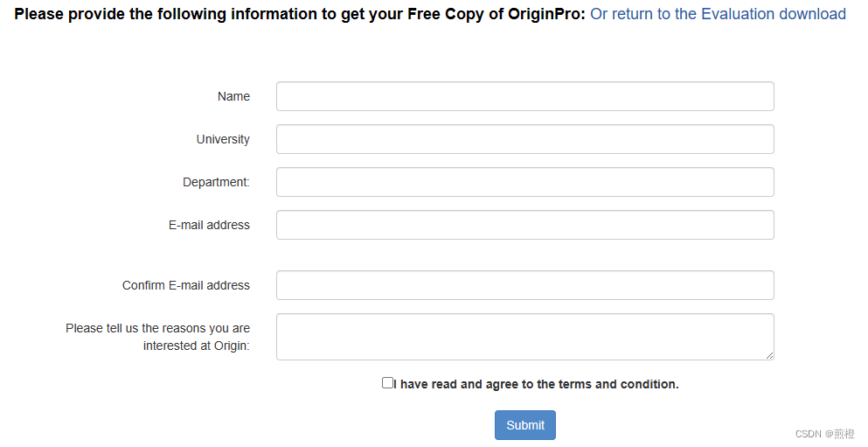Viewport: 868px width, 447px height.
Task: Click the Free Copy of OriginPro heading
Action: 300,14
